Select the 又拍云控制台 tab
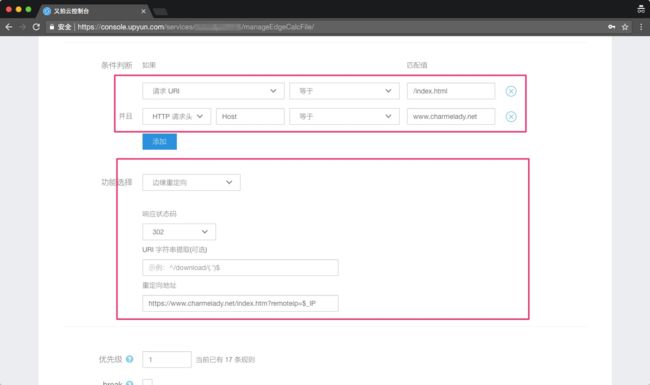This screenshot has height=385, width=650. (x=94, y=11)
